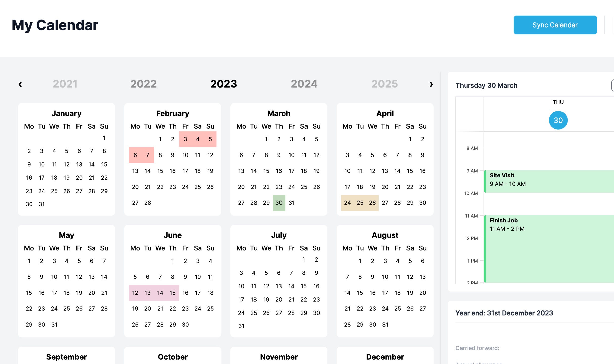Select February 4 highlighted Saturday
The image size is (614, 364).
coord(198,139)
